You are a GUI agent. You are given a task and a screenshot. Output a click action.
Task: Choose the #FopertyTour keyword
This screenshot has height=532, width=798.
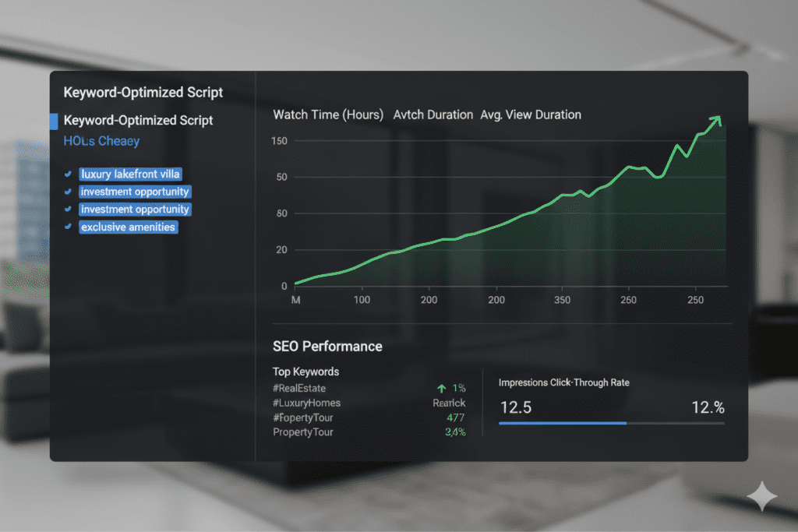point(304,417)
